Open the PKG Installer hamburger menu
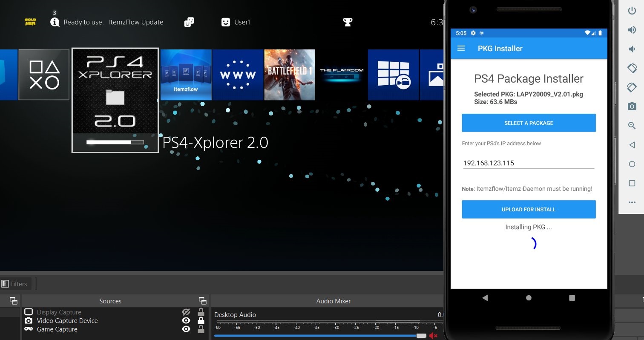The width and height of the screenshot is (644, 340). coord(461,48)
